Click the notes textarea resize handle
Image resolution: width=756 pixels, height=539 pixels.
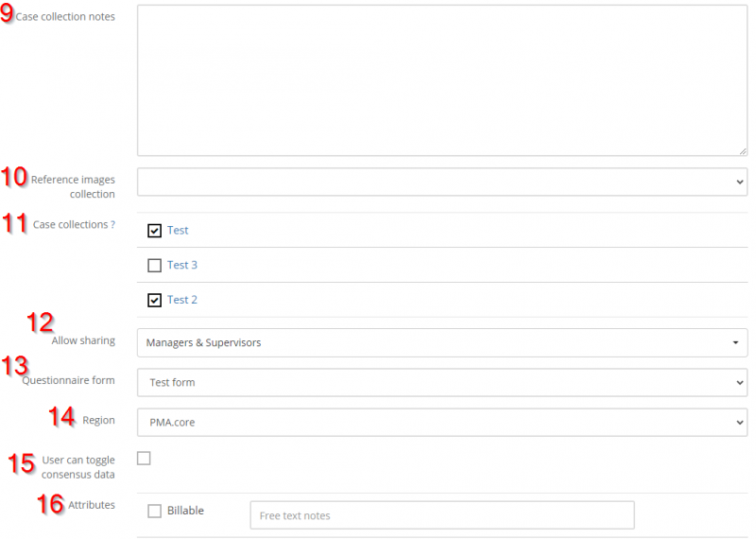[742, 150]
